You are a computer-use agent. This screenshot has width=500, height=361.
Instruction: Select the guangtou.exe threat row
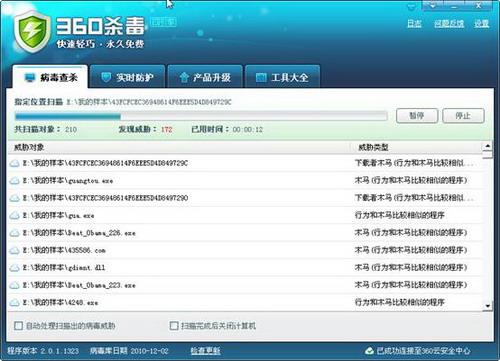coord(245,181)
